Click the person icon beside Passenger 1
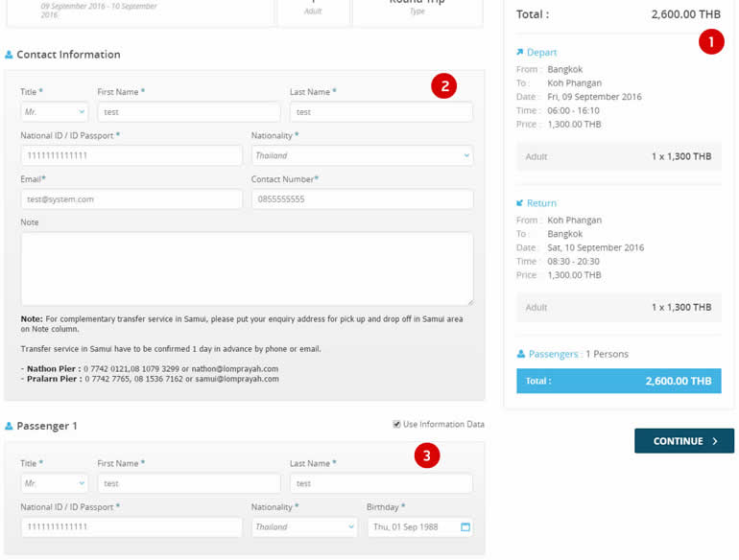This screenshot has width=739, height=560. 9,426
